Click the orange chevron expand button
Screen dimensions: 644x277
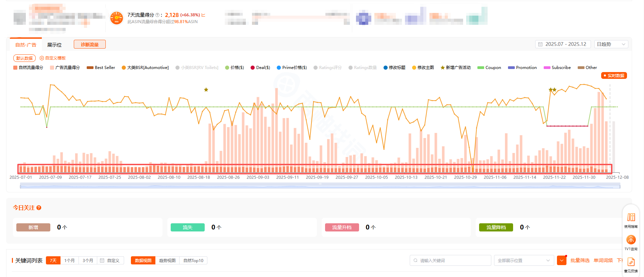tap(561, 261)
